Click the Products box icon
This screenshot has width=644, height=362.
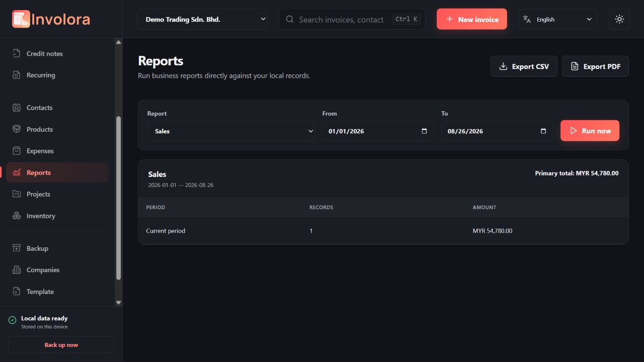pos(17,129)
